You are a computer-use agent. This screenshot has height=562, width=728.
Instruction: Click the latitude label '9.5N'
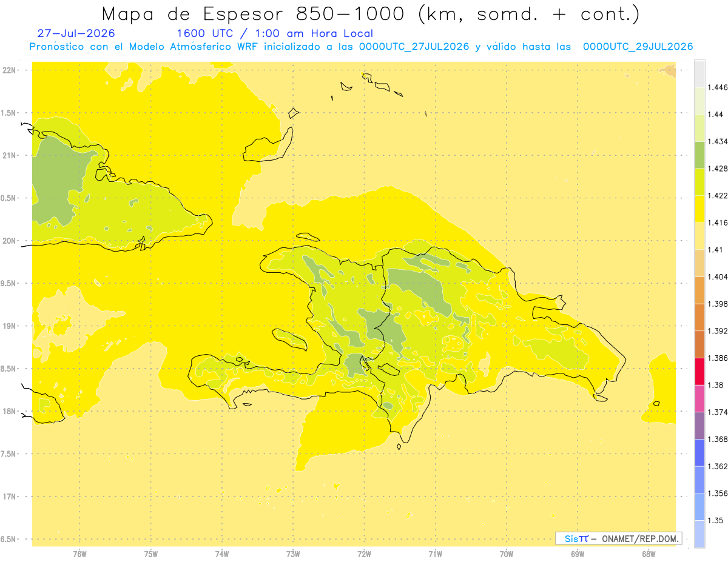coord(8,284)
